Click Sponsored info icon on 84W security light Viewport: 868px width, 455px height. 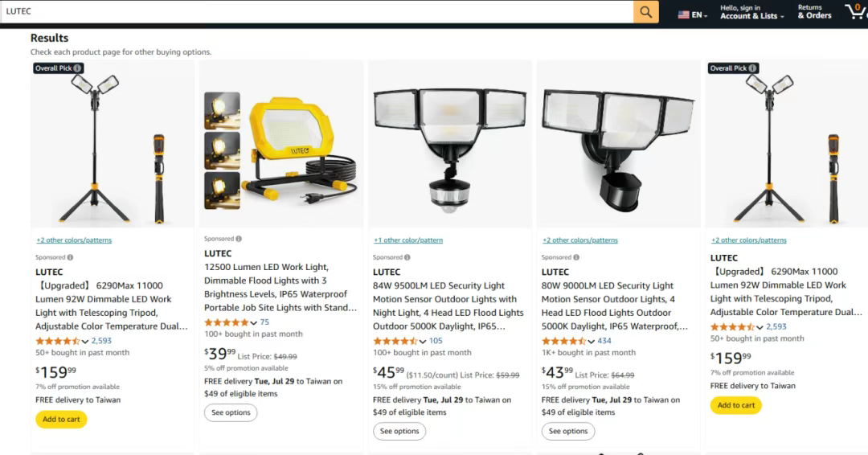pos(407,257)
